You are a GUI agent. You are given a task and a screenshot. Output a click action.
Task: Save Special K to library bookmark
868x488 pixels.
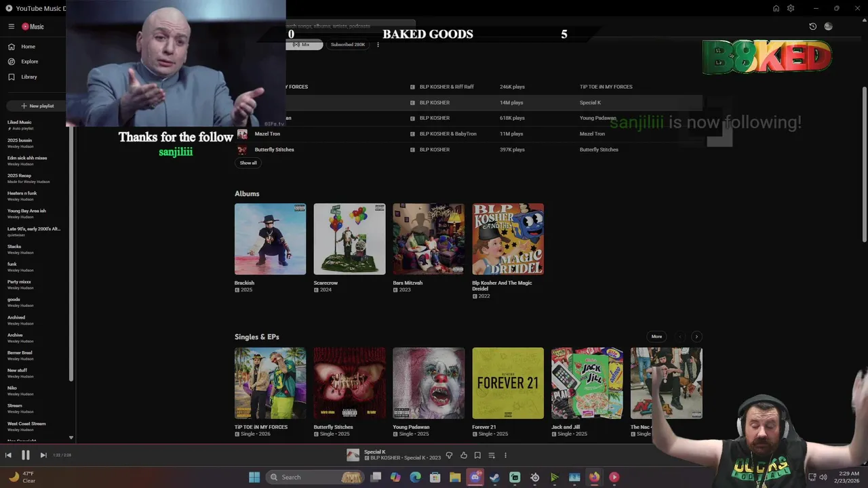tap(477, 455)
